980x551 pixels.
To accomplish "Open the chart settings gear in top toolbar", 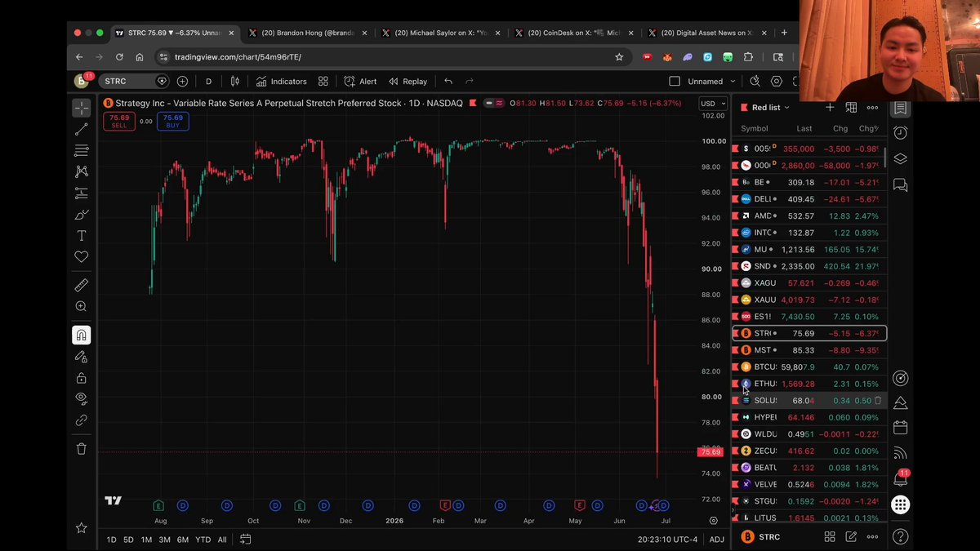I will (776, 82).
